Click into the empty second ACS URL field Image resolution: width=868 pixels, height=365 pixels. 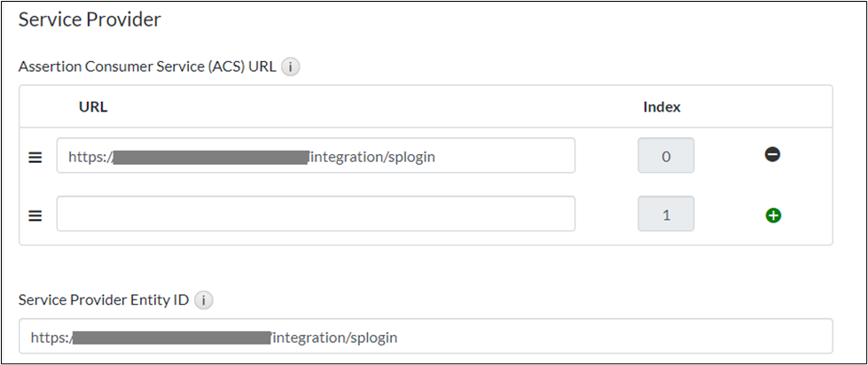(x=316, y=214)
